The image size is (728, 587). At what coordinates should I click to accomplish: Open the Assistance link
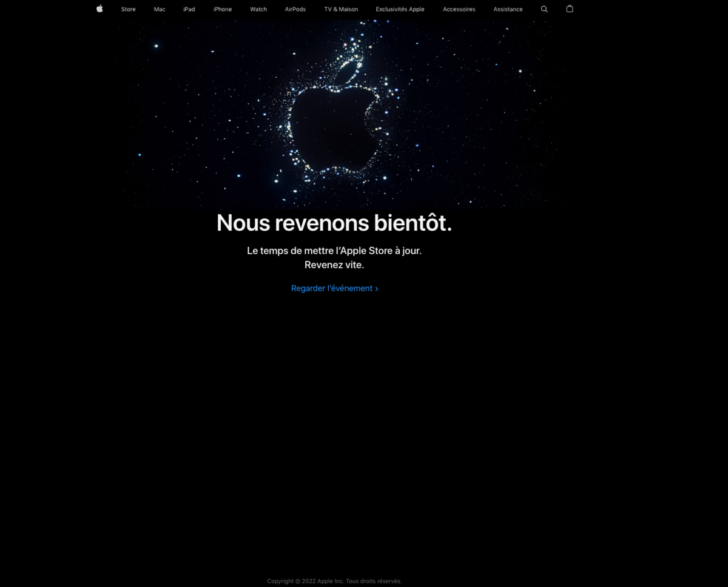tap(508, 9)
